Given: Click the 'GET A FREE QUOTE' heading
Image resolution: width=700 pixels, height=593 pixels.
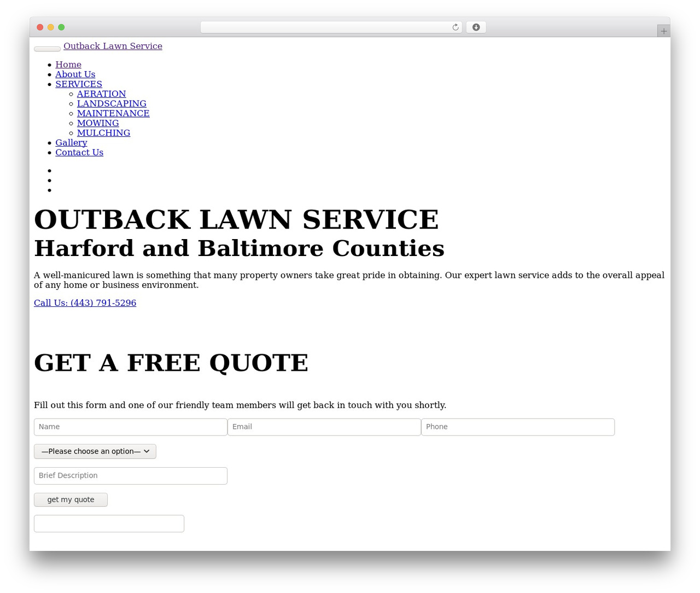Looking at the screenshot, I should point(171,363).
